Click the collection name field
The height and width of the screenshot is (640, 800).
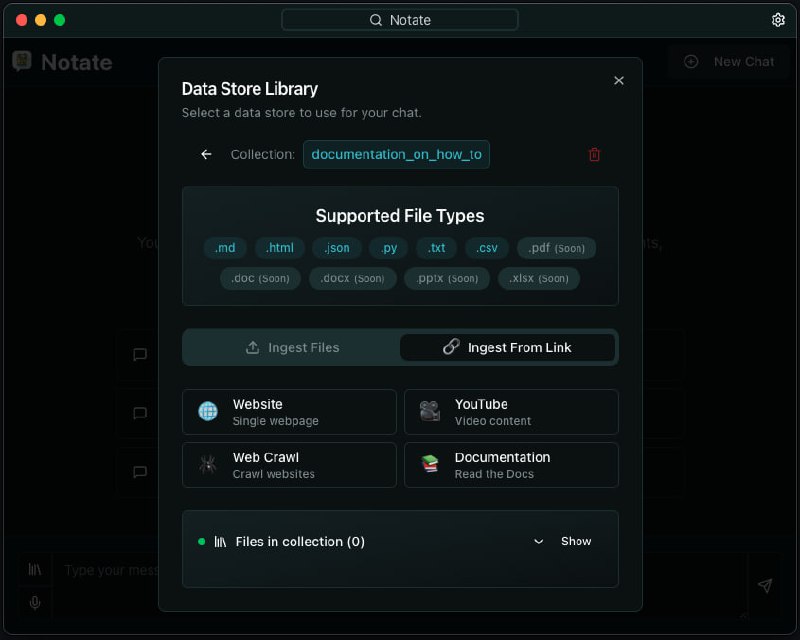pos(396,155)
